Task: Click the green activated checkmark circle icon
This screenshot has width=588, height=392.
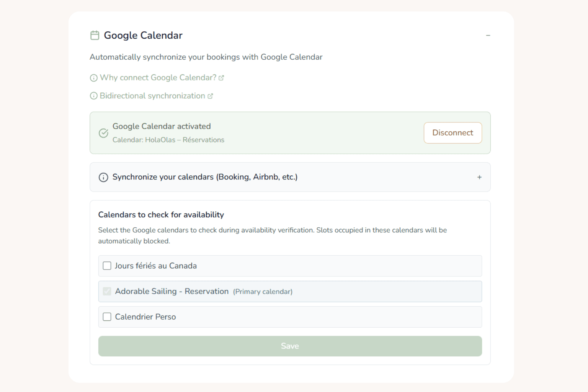Action: [103, 133]
